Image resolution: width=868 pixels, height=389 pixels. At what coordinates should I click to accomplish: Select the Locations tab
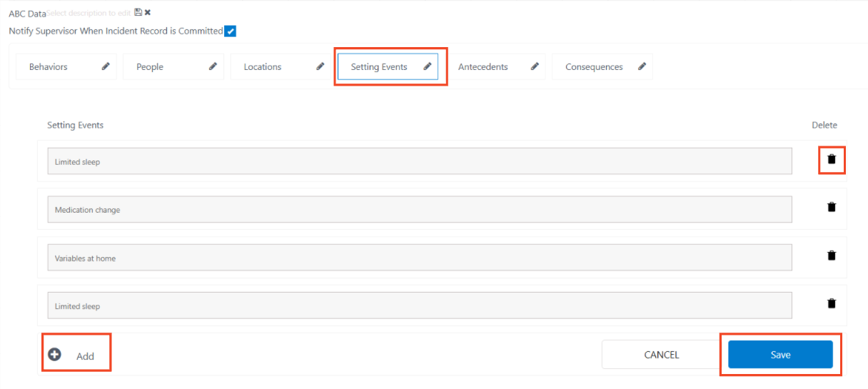[x=281, y=66]
